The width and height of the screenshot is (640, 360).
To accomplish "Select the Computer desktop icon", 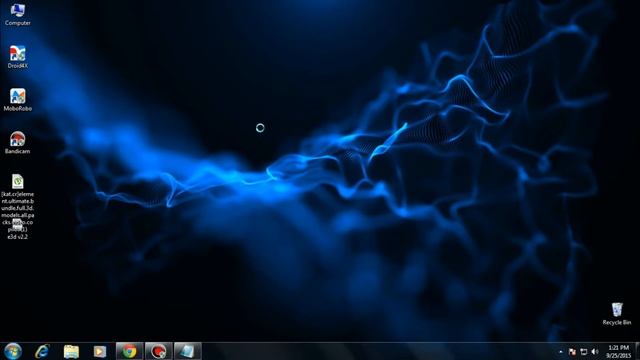I will point(18,14).
